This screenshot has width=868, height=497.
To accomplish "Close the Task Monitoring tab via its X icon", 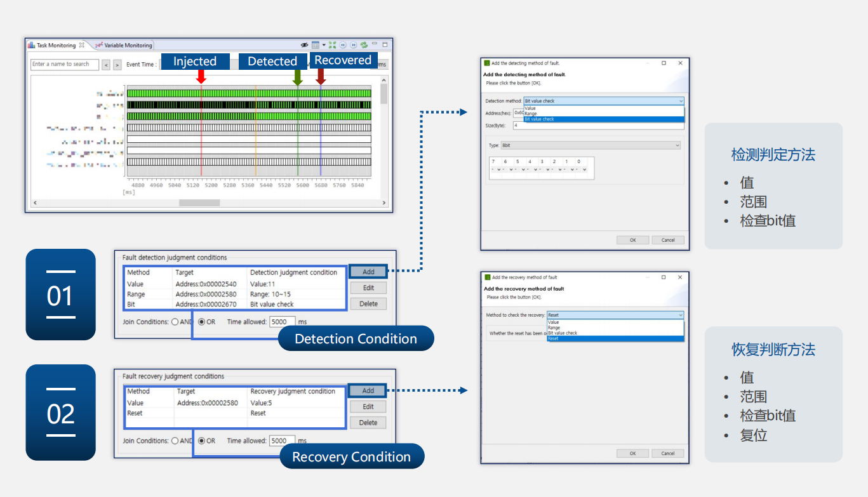I will (81, 45).
